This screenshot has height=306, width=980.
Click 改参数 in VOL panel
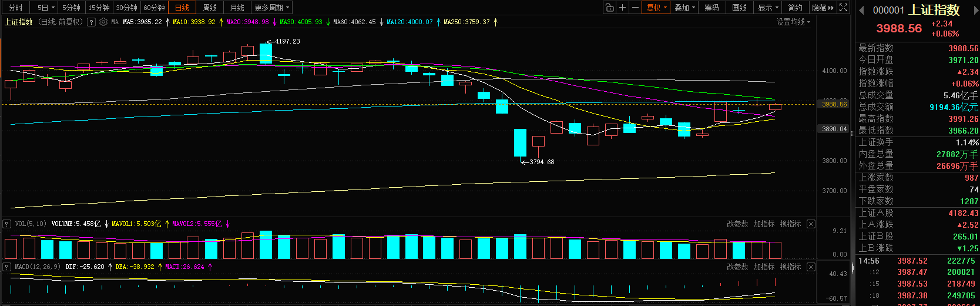737,224
